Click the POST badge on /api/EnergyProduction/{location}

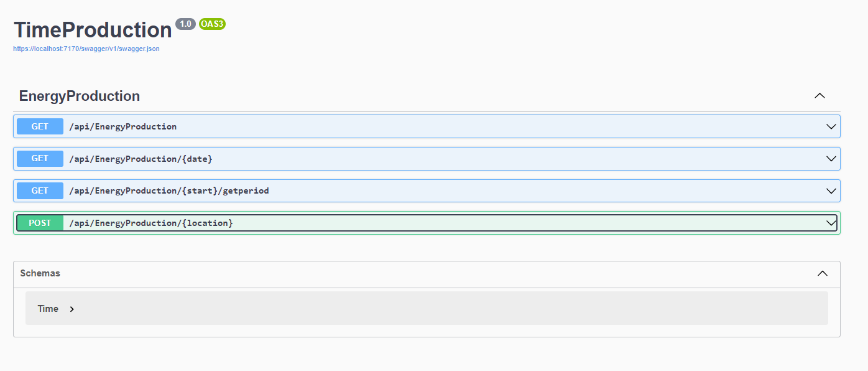coord(40,222)
